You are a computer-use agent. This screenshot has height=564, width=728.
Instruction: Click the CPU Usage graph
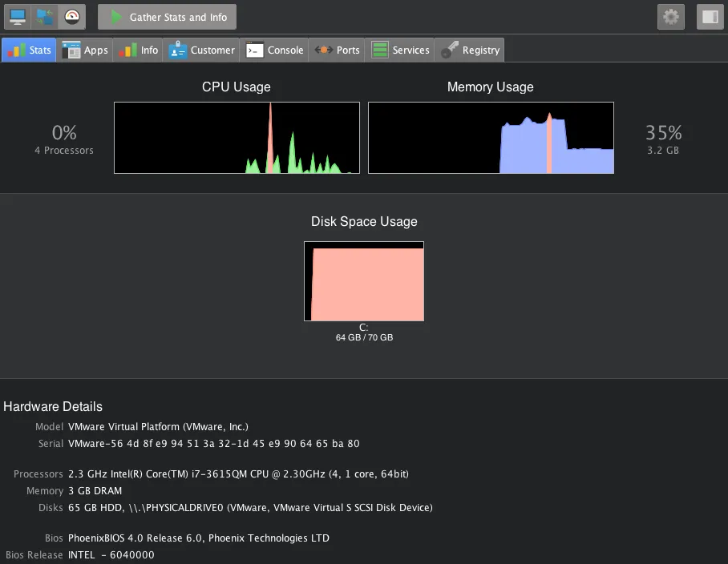(x=237, y=137)
